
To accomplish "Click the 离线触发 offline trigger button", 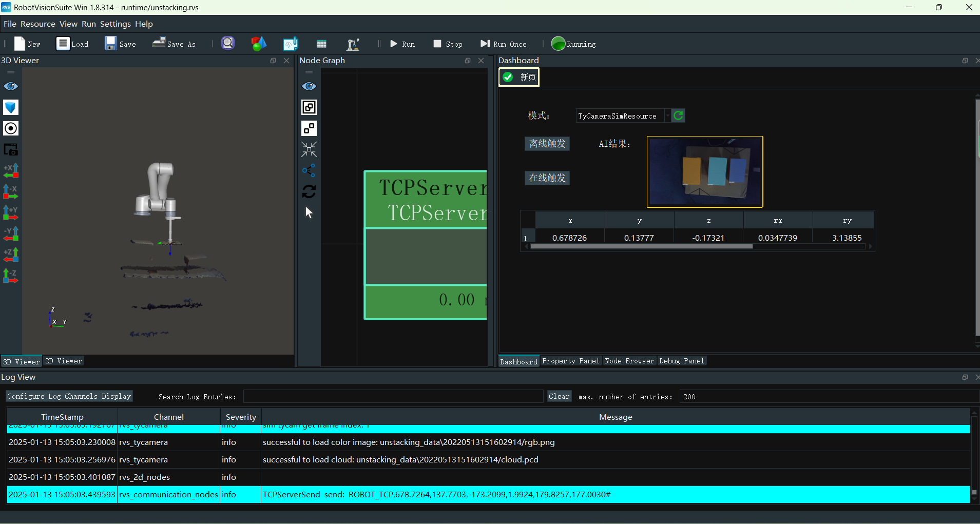I will (547, 143).
